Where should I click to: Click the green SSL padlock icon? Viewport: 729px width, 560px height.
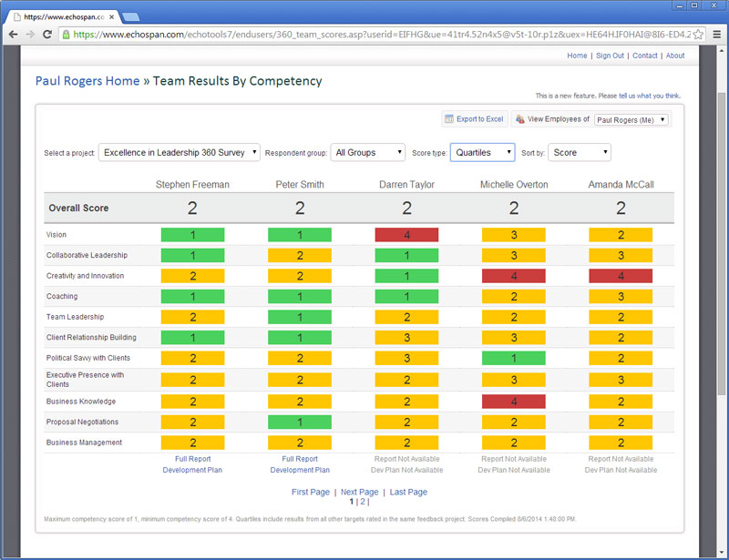(x=66, y=35)
